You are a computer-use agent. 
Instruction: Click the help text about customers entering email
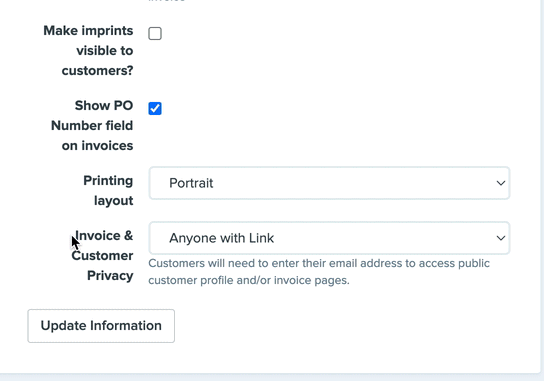point(319,272)
